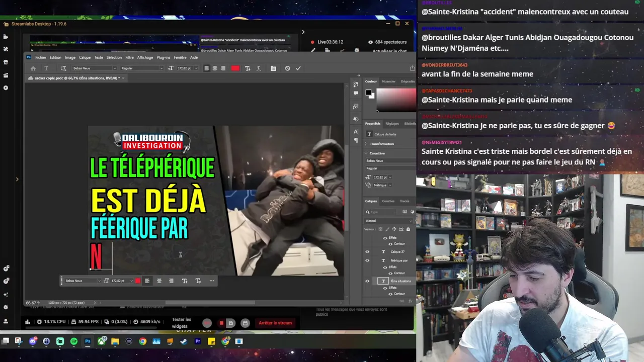Expand the Streamlabs left sidebar arrow
The width and height of the screenshot is (644, 362).
tap(17, 179)
